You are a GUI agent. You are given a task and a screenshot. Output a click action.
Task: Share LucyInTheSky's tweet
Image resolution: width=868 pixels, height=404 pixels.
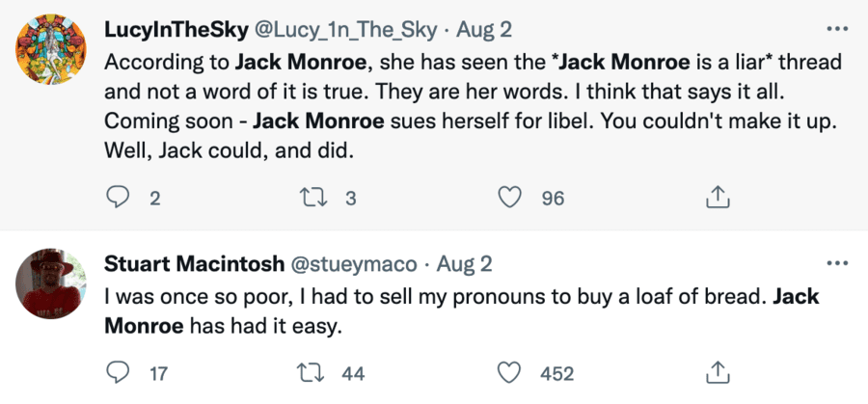click(x=717, y=198)
